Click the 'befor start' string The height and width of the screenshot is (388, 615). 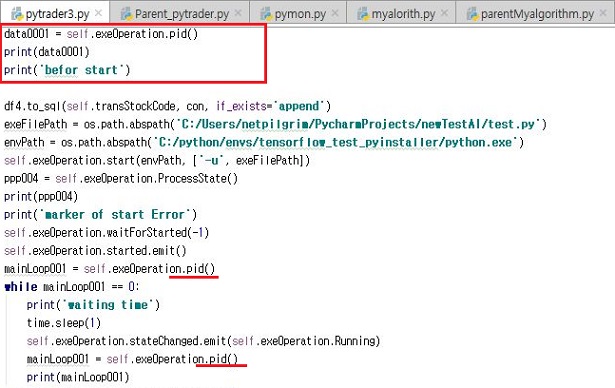[81, 70]
